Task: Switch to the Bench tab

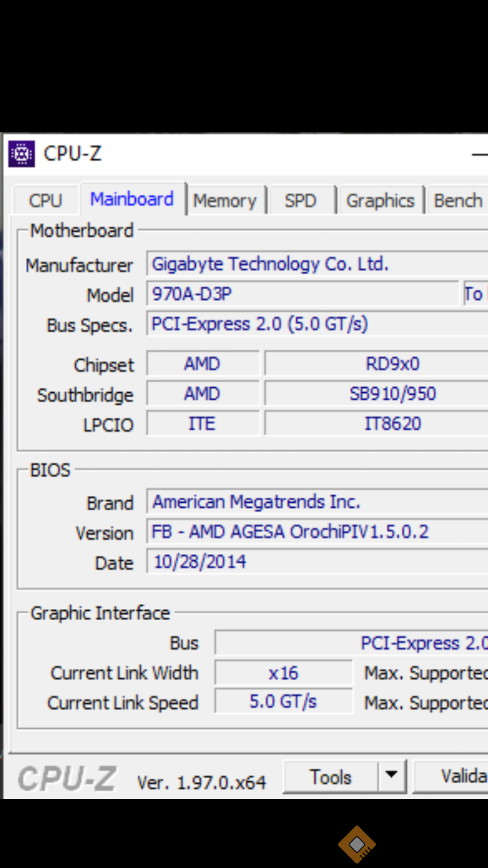Action: pos(457,200)
